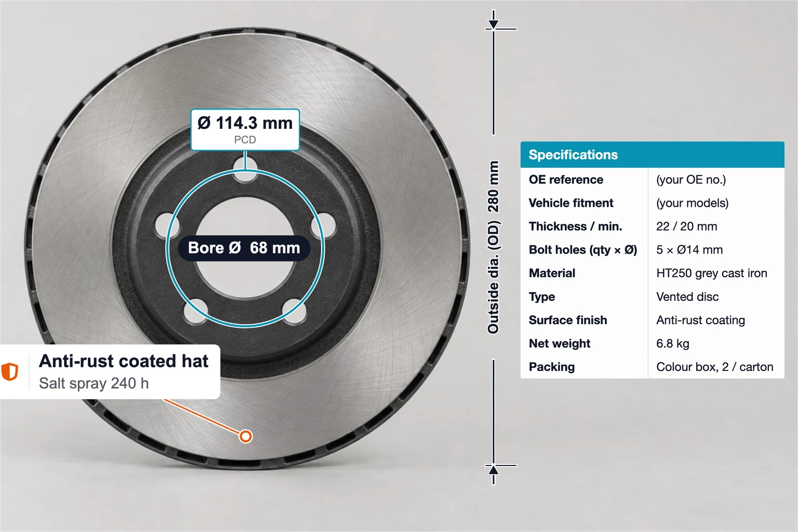
Task: Click the 'HT250 grey cast iron' value
Action: tap(712, 273)
